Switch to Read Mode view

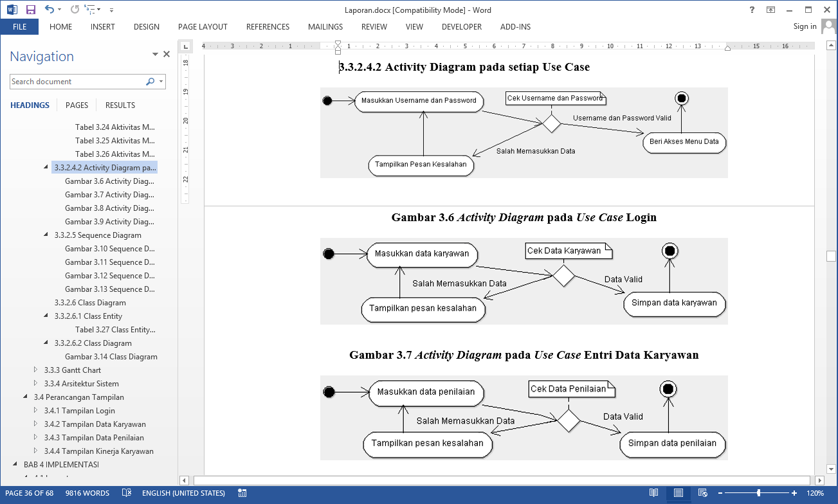coord(653,493)
